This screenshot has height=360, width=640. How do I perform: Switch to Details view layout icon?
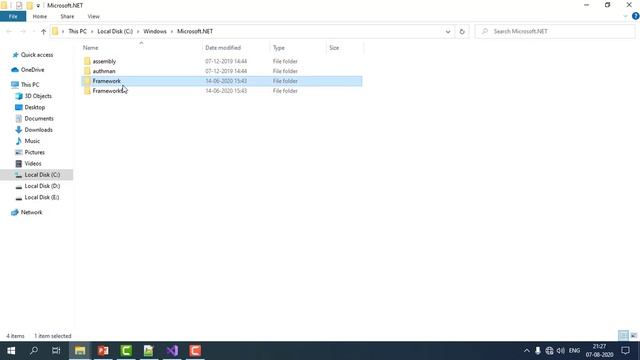click(x=623, y=336)
